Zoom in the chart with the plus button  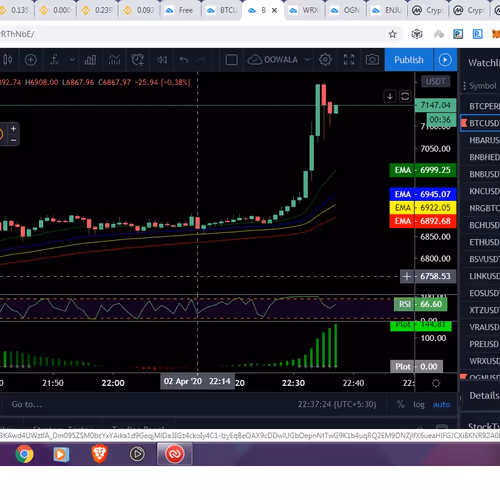(x=13, y=129)
